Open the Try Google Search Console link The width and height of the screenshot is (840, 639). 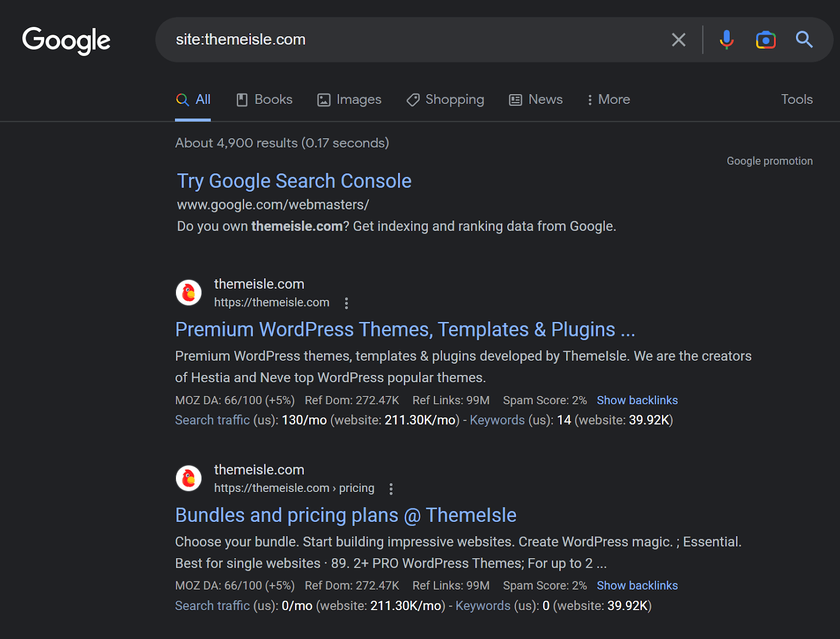293,181
